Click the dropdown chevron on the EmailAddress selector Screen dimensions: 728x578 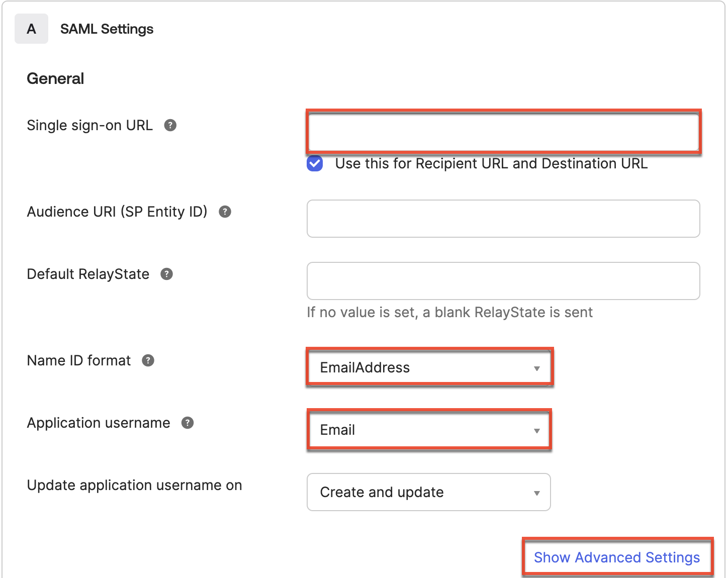(537, 368)
